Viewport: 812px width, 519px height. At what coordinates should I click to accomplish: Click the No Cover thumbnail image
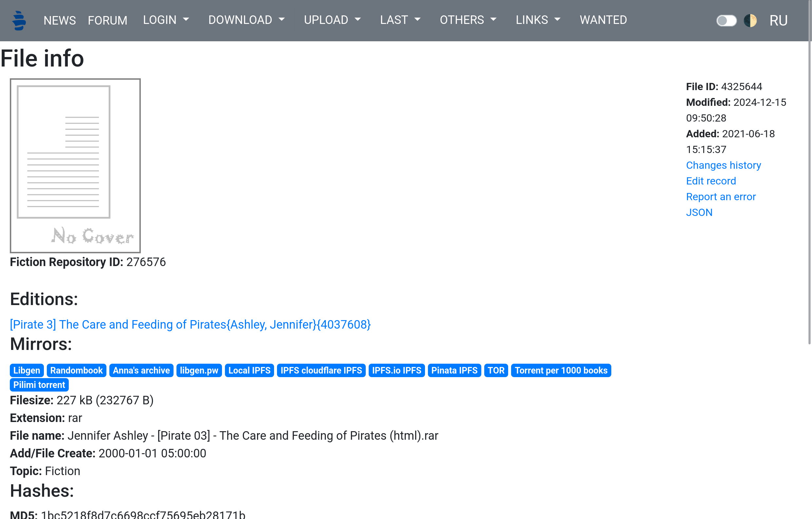75,166
